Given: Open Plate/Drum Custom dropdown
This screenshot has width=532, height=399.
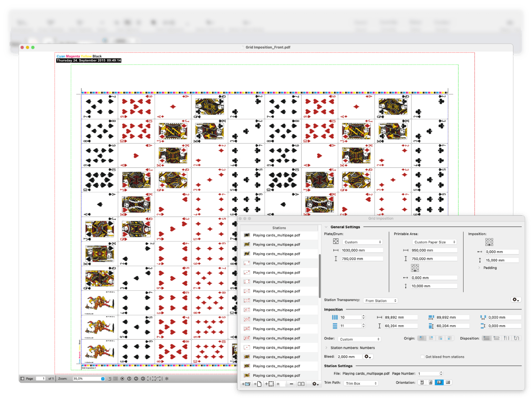Looking at the screenshot, I should tap(362, 242).
